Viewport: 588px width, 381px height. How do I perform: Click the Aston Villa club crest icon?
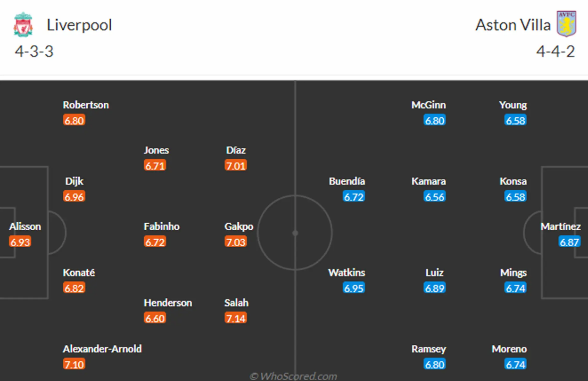point(566,24)
